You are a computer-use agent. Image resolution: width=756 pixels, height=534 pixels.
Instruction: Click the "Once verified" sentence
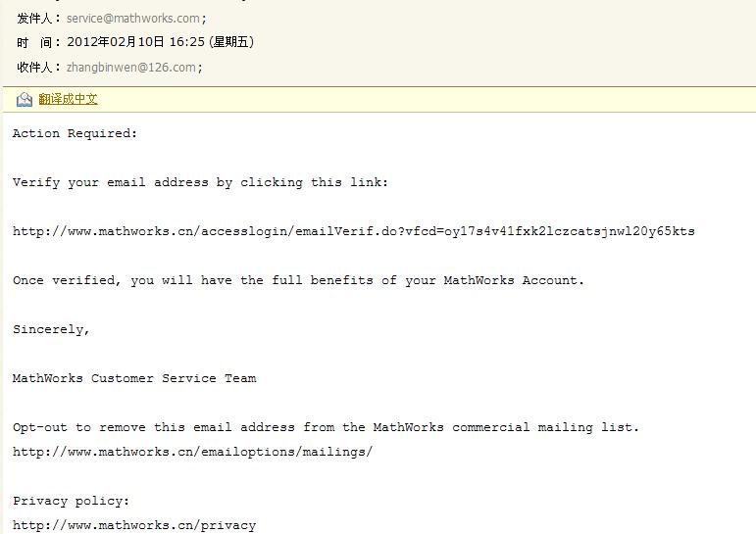pos(298,280)
